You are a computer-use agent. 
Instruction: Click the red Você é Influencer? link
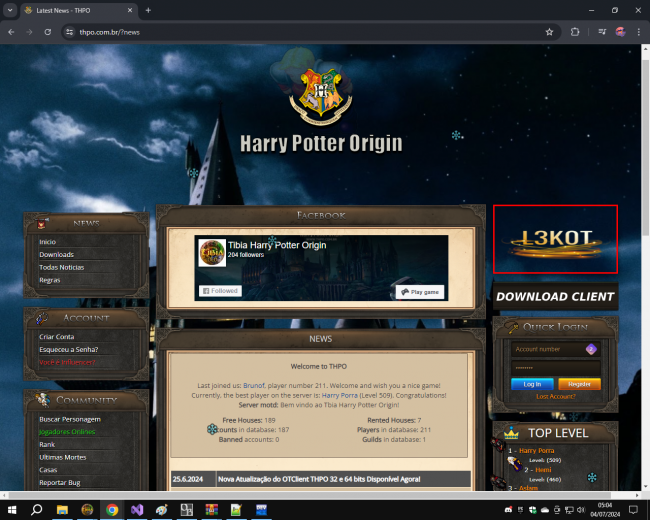(67, 362)
